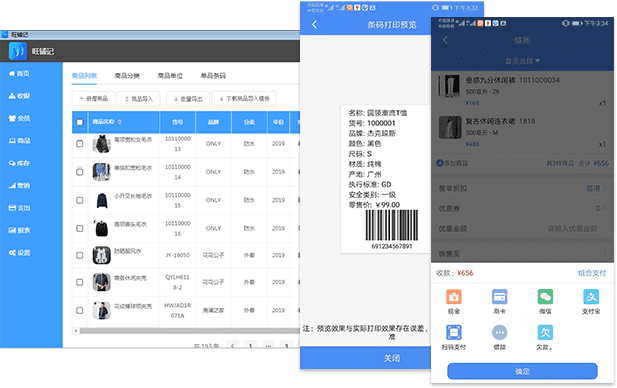Open 设置 settings in the sidebar
The image size is (617, 388).
pyautogui.click(x=19, y=253)
